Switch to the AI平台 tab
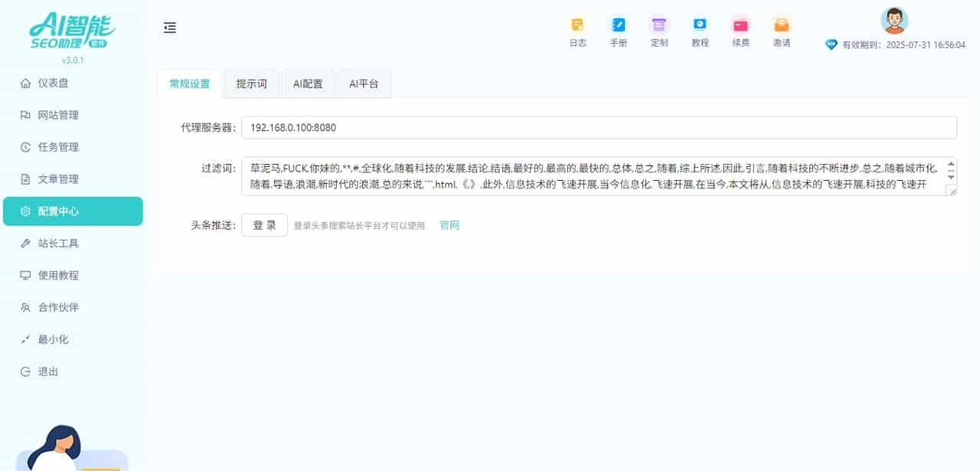This screenshot has height=471, width=980. point(364,84)
